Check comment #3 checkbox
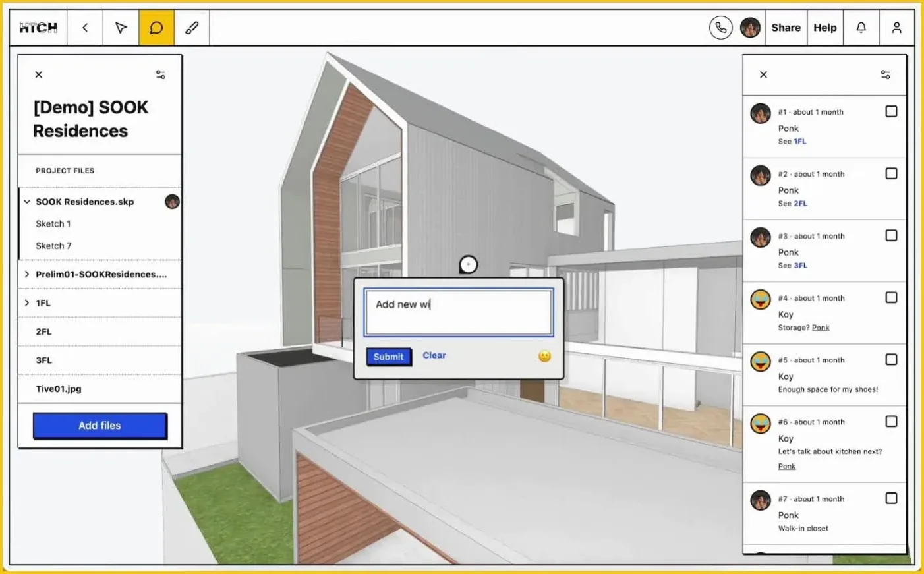The image size is (924, 574). [x=891, y=235]
